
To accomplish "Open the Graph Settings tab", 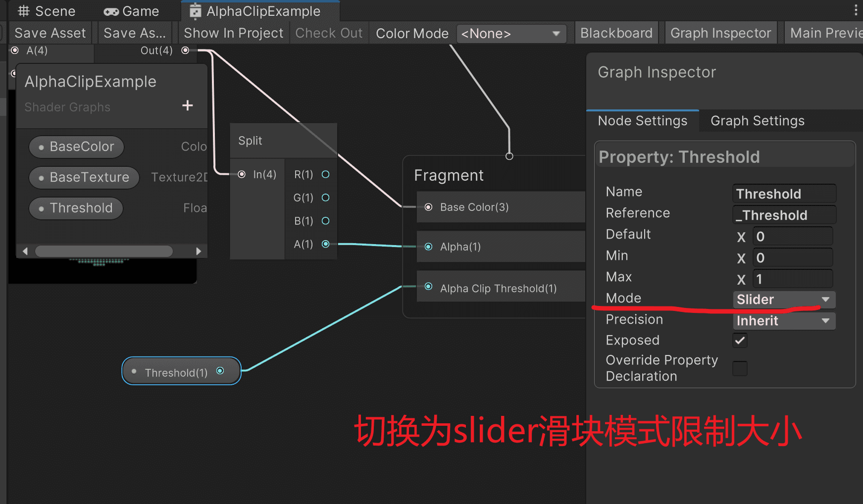I will click(x=758, y=121).
